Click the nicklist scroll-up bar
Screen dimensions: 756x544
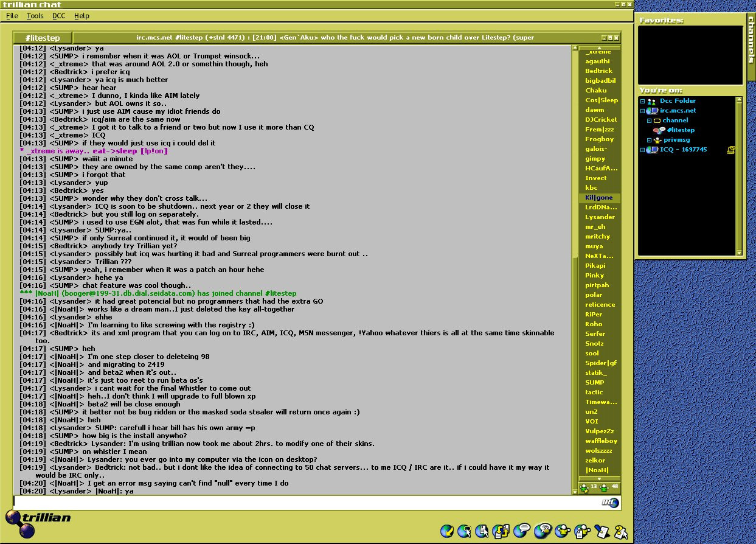pos(600,47)
